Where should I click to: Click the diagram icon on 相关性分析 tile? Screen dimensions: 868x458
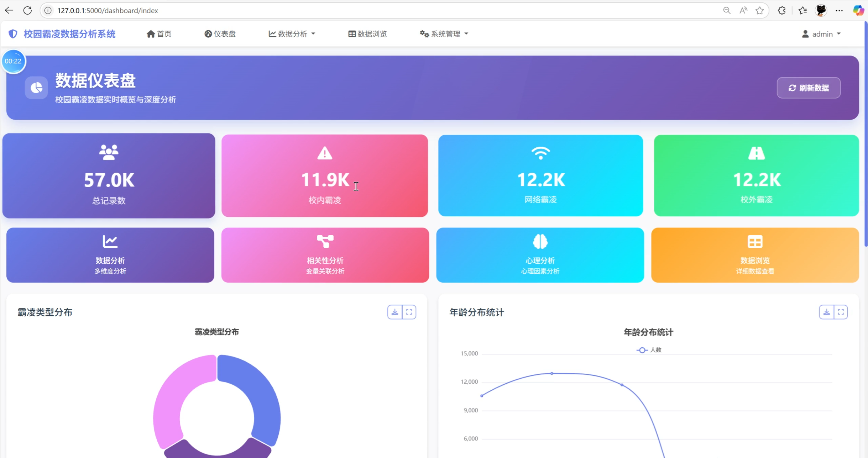coord(325,241)
